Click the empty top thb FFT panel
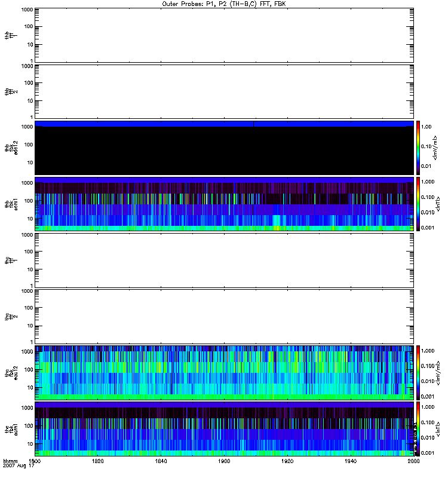The width and height of the screenshot is (448, 478). pos(224,35)
